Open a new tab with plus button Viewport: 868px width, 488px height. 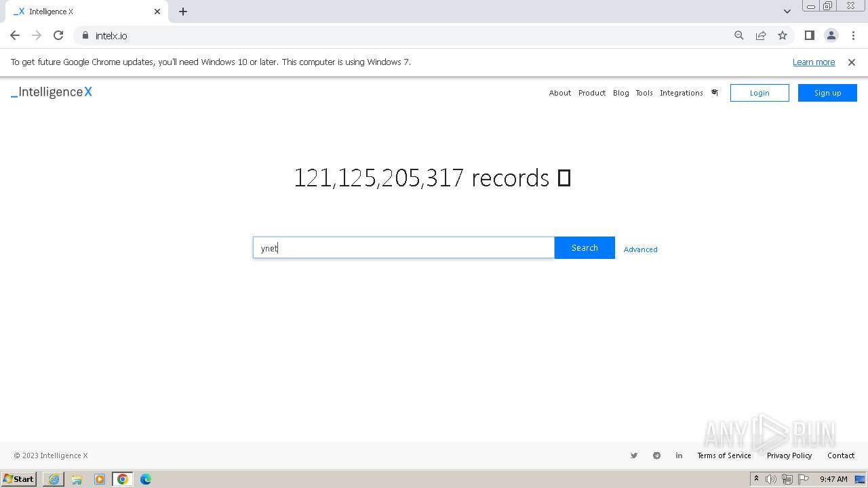click(x=183, y=12)
